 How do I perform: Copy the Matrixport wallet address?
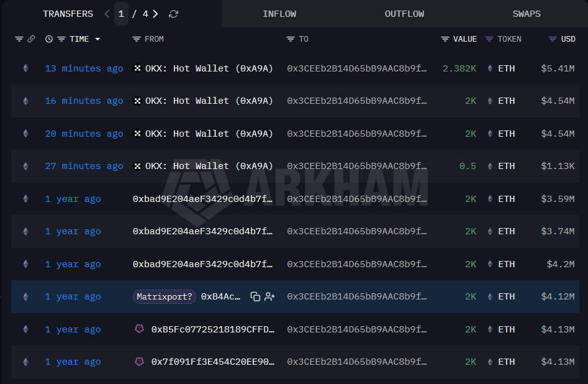[255, 296]
